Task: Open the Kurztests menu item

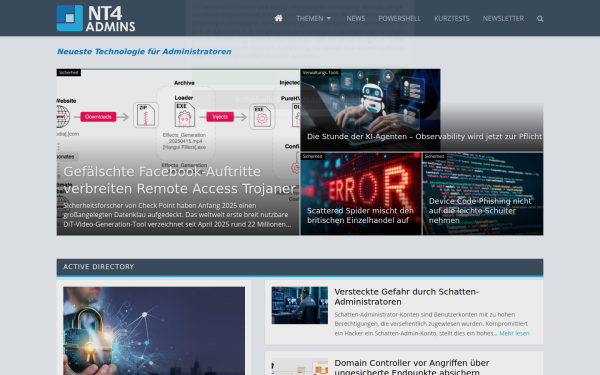Action: point(452,18)
